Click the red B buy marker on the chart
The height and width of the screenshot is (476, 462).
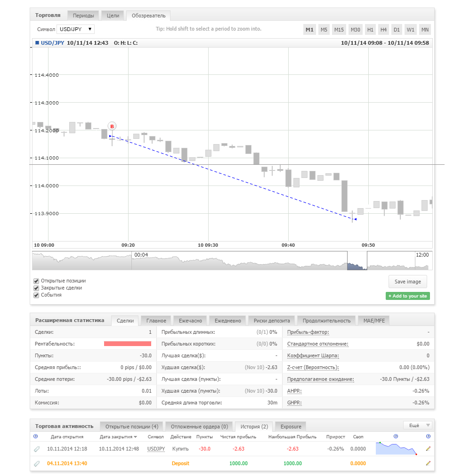click(112, 126)
